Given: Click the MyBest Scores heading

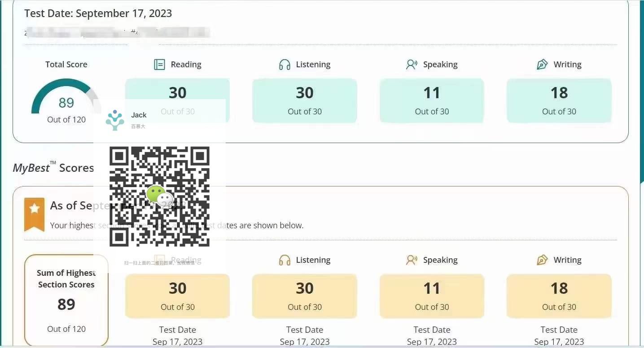Looking at the screenshot, I should pos(53,168).
